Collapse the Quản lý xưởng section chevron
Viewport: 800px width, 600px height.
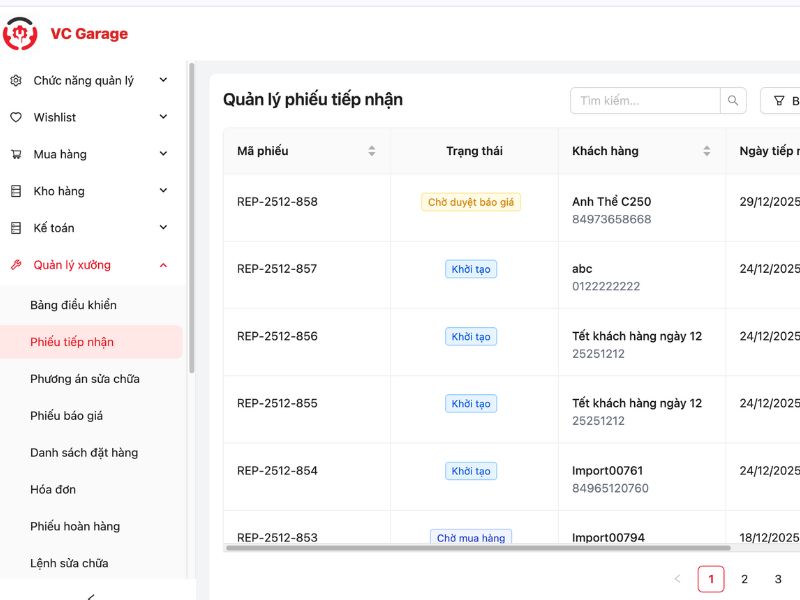(x=163, y=265)
